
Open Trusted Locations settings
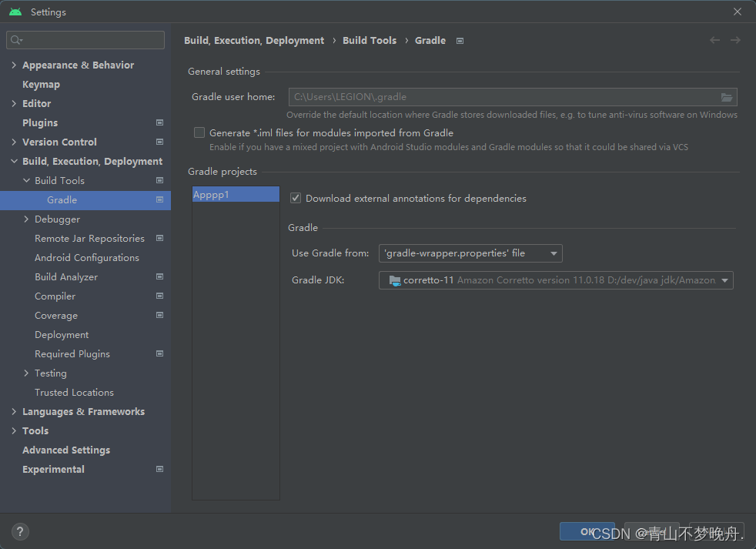click(x=74, y=392)
